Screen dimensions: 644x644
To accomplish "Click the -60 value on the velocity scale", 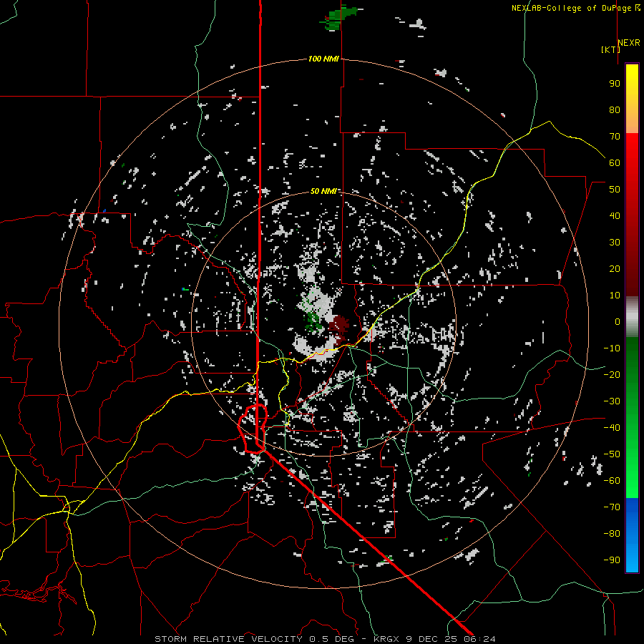I will [x=612, y=481].
